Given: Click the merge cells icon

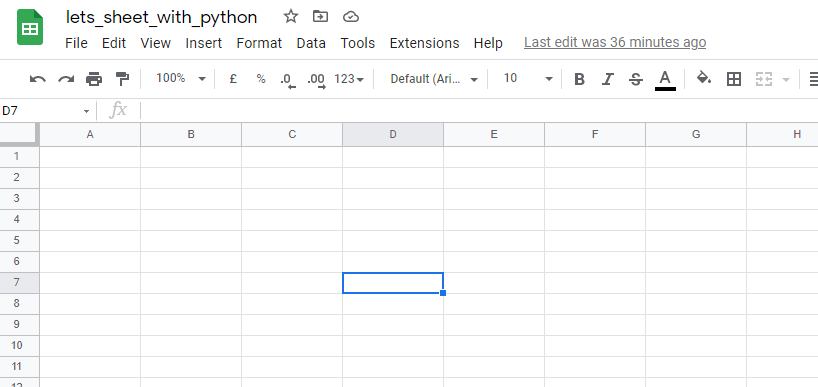Looking at the screenshot, I should [x=764, y=79].
